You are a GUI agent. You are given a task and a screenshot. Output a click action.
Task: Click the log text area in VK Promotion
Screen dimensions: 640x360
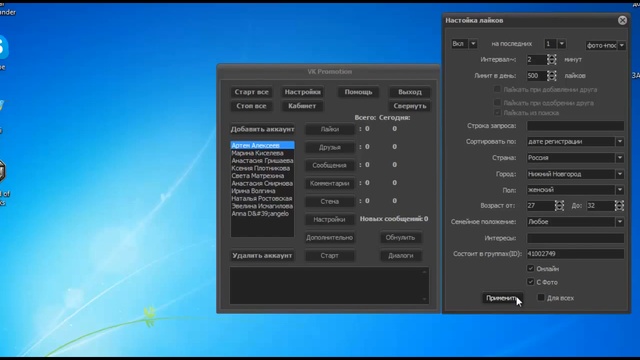329,285
